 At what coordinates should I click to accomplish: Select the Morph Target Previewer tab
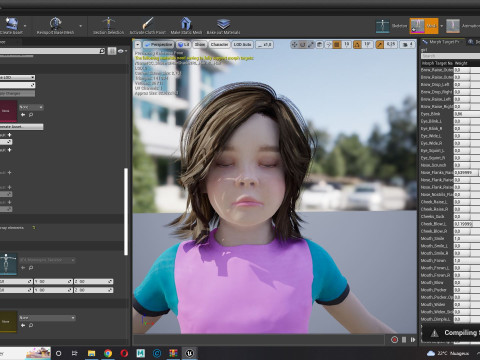(443, 42)
